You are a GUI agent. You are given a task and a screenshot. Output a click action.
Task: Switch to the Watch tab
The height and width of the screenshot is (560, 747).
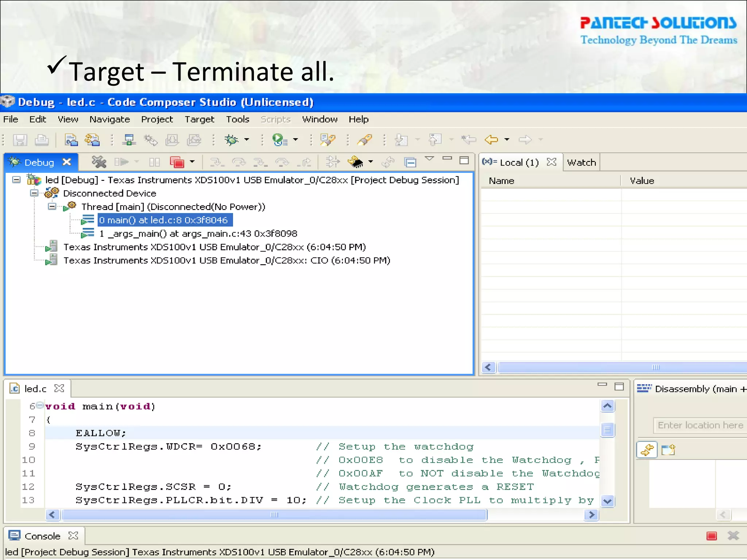[581, 163]
